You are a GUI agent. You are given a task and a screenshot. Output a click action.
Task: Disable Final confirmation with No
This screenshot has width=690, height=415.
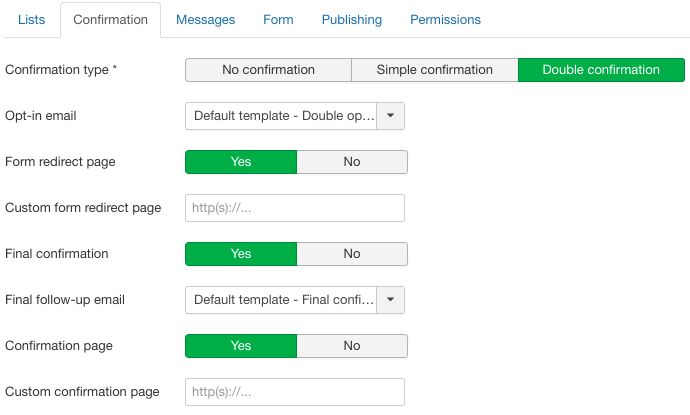pos(352,254)
